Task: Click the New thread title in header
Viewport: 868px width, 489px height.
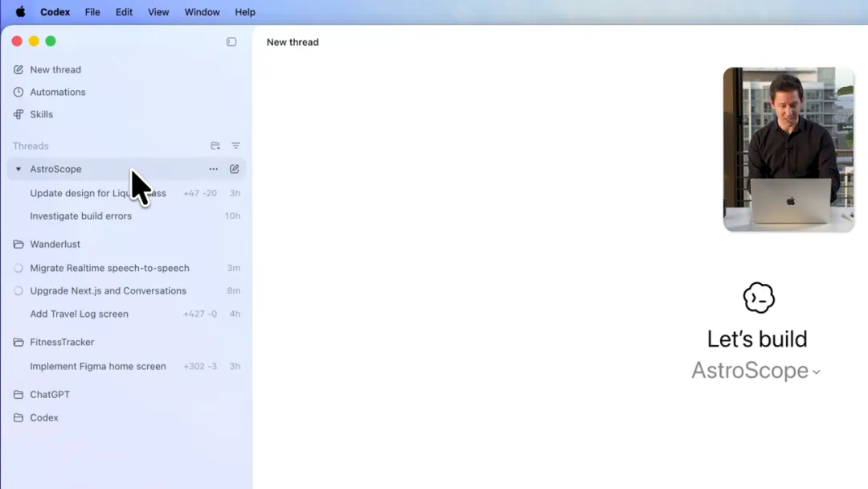Action: point(293,42)
